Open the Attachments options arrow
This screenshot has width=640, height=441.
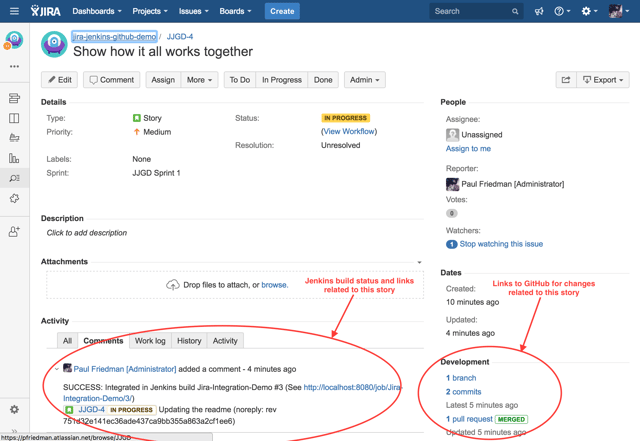(x=419, y=262)
